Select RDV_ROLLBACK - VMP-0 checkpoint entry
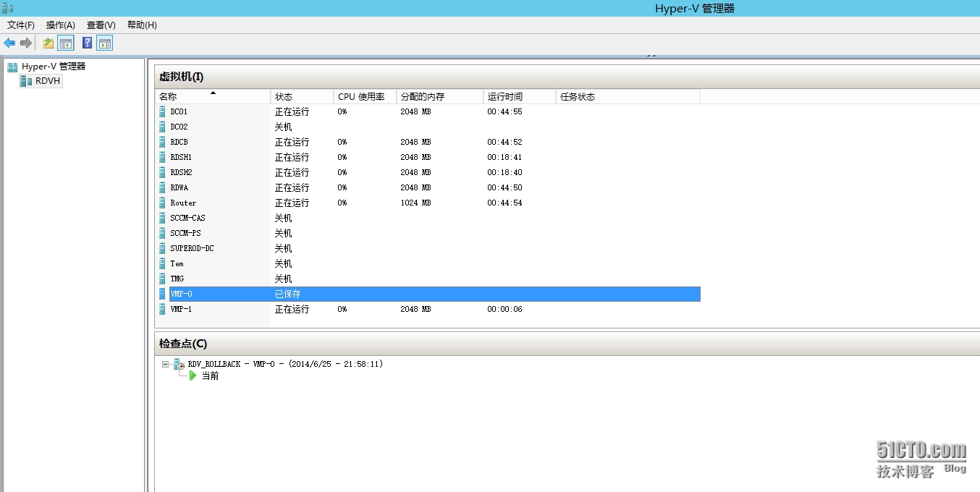 pos(285,364)
